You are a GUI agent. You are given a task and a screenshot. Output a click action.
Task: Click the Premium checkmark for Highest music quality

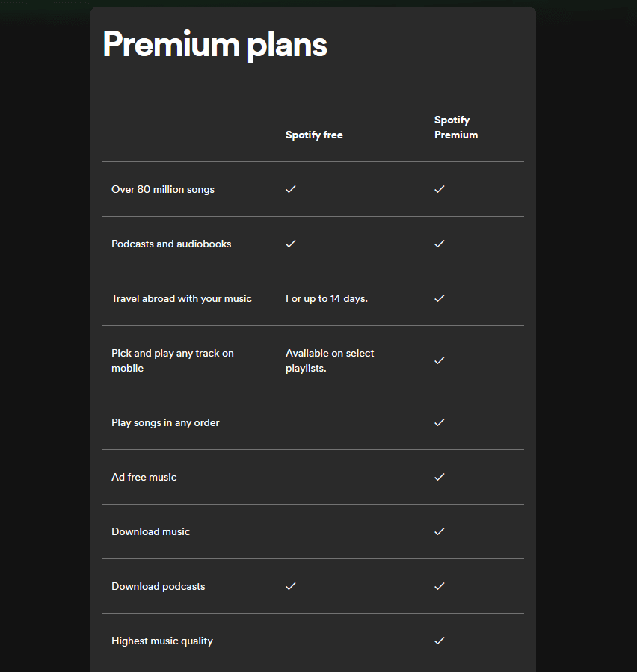coord(440,641)
